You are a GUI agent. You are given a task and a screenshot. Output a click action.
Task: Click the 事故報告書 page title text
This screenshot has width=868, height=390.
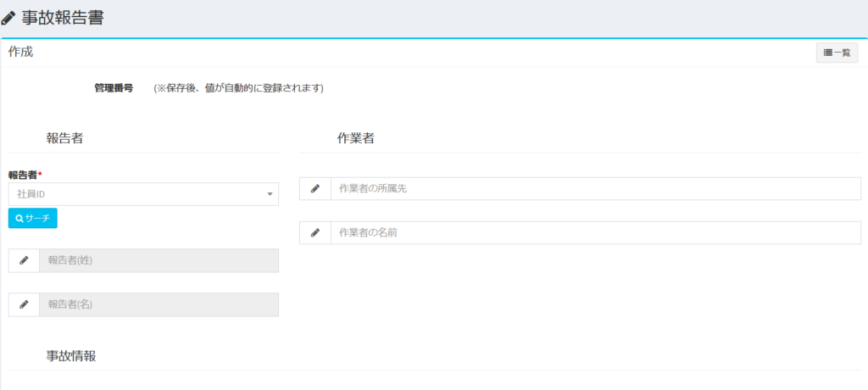coord(63,18)
